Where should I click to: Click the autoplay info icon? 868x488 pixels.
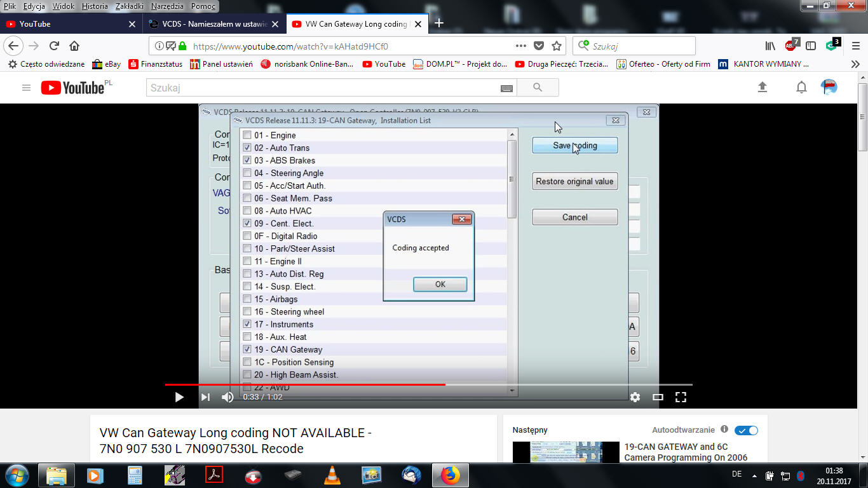[724, 430]
